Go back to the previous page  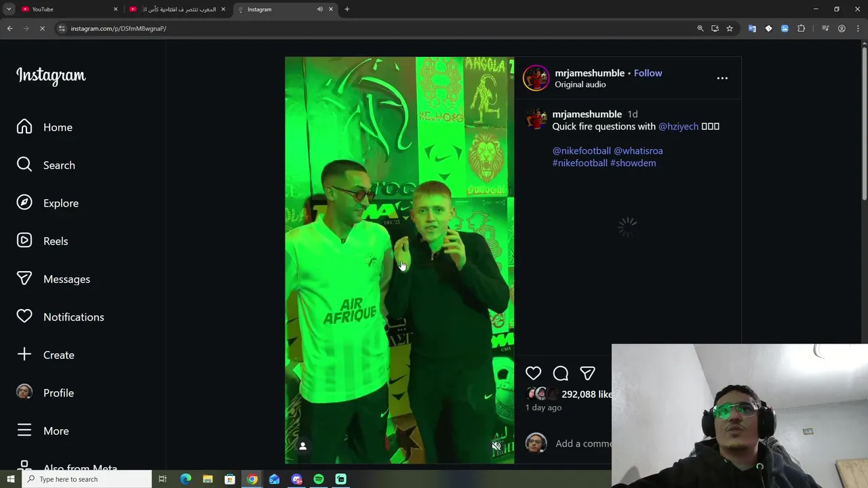pos(9,28)
